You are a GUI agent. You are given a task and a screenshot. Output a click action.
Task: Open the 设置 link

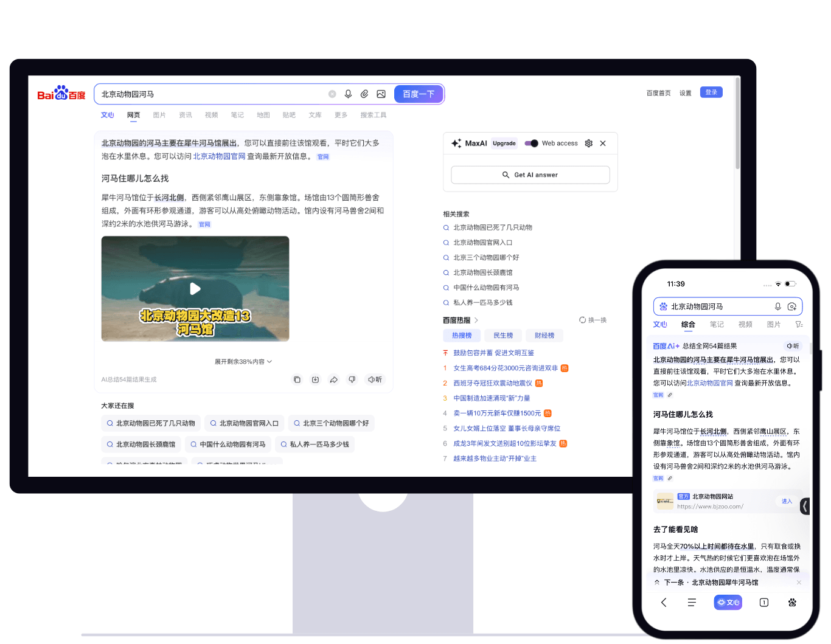coord(686,94)
